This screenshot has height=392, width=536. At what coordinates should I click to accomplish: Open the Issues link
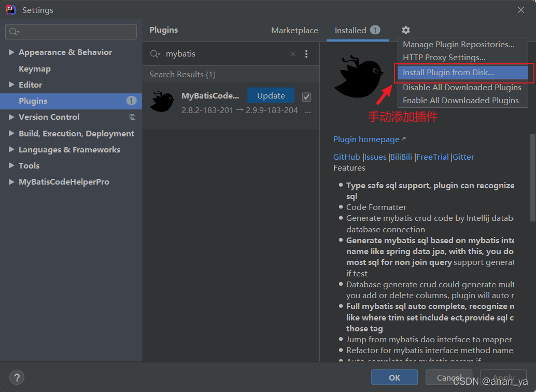[375, 157]
